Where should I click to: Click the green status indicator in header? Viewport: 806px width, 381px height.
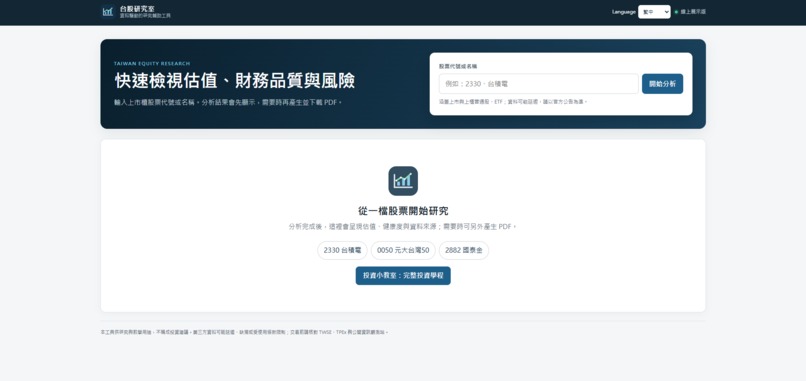[x=676, y=12]
